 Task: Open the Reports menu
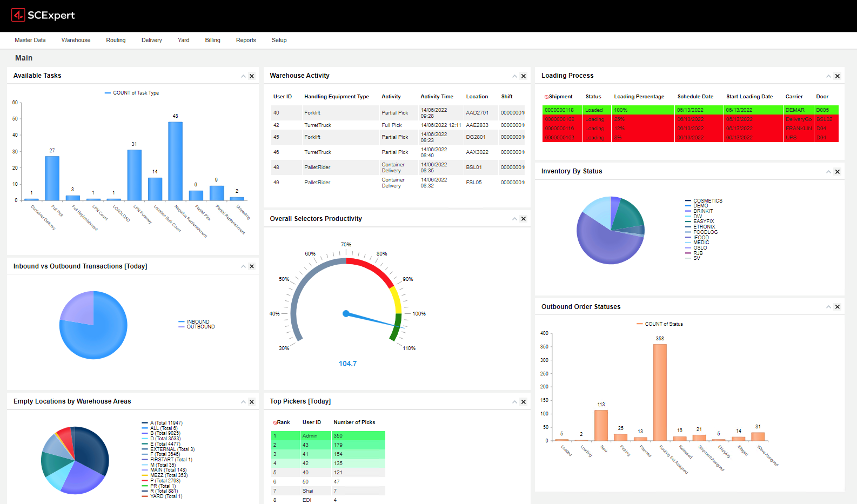click(246, 40)
